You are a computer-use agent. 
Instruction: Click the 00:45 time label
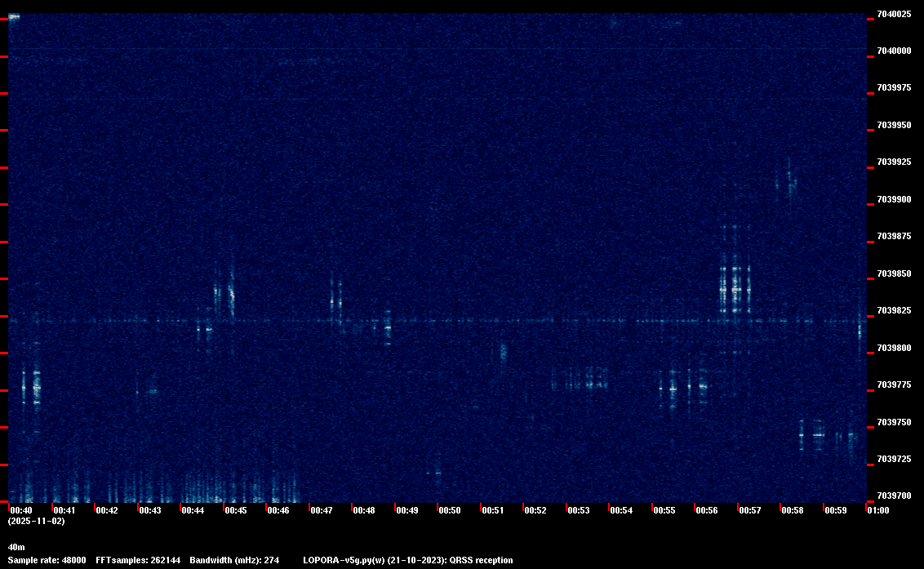pos(236,510)
